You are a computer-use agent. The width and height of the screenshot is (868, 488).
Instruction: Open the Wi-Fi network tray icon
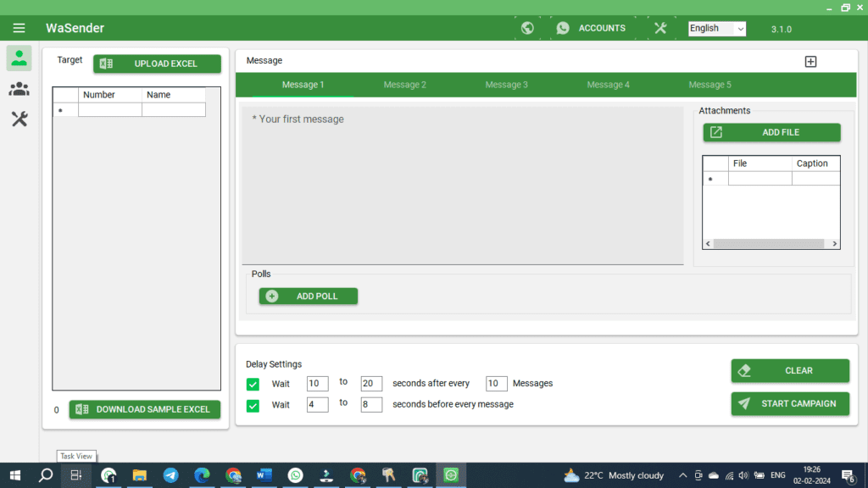[730, 475]
